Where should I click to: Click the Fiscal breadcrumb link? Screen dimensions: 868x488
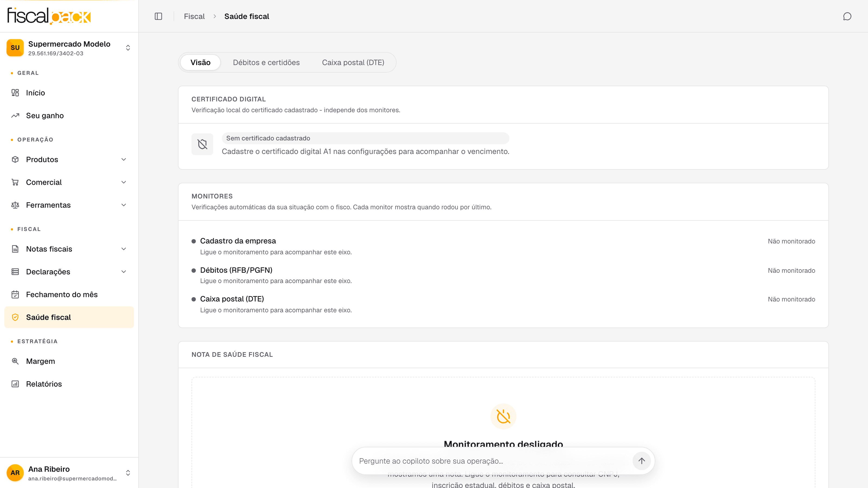(194, 16)
